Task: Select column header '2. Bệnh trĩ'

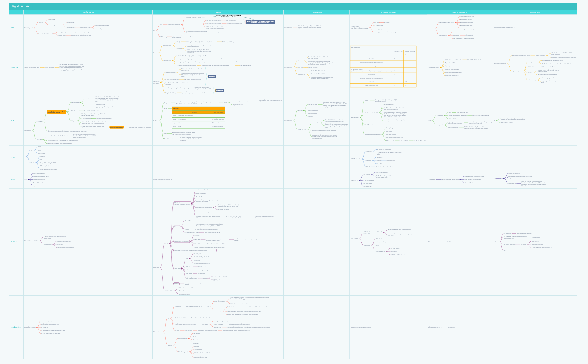Action: coord(218,12)
